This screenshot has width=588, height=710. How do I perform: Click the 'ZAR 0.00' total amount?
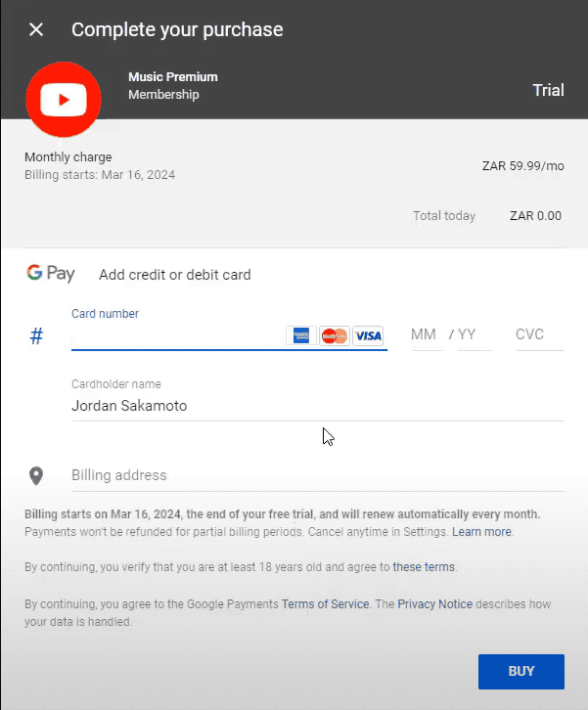[535, 216]
